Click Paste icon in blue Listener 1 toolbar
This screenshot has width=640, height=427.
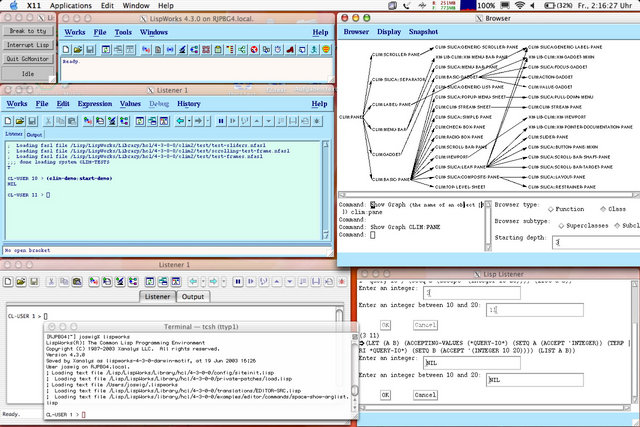click(72, 121)
